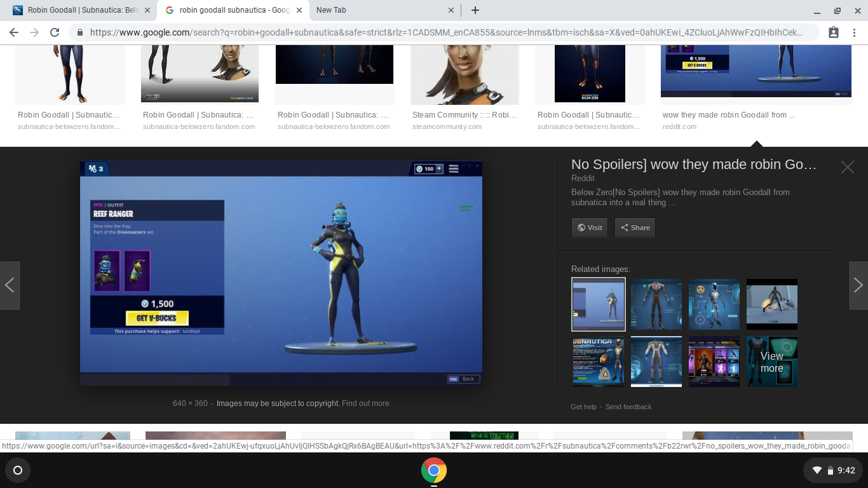Open the No Spoilers image title link
868x488 pixels.
694,165
